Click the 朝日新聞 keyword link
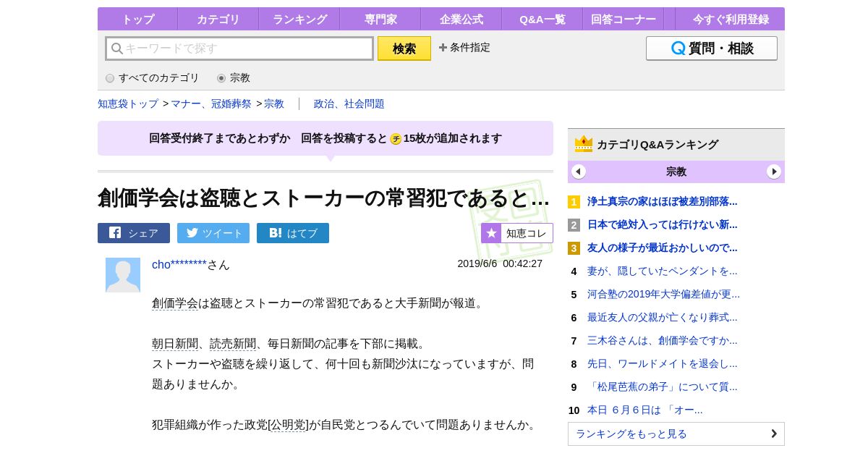The width and height of the screenshot is (868, 456). click(x=175, y=344)
